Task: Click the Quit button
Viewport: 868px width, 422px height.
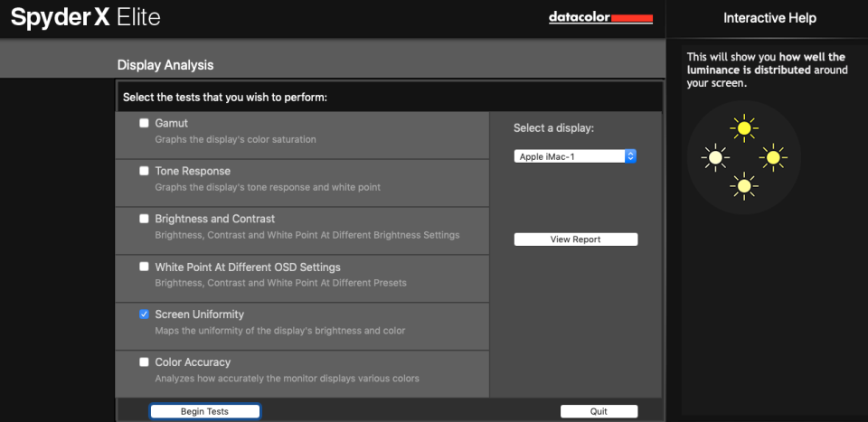Action: (599, 411)
